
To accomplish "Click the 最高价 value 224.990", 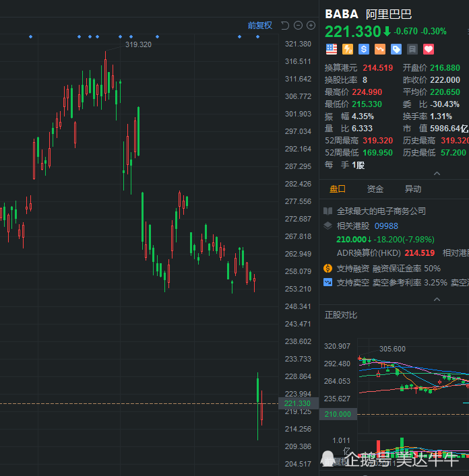I will (x=367, y=92).
